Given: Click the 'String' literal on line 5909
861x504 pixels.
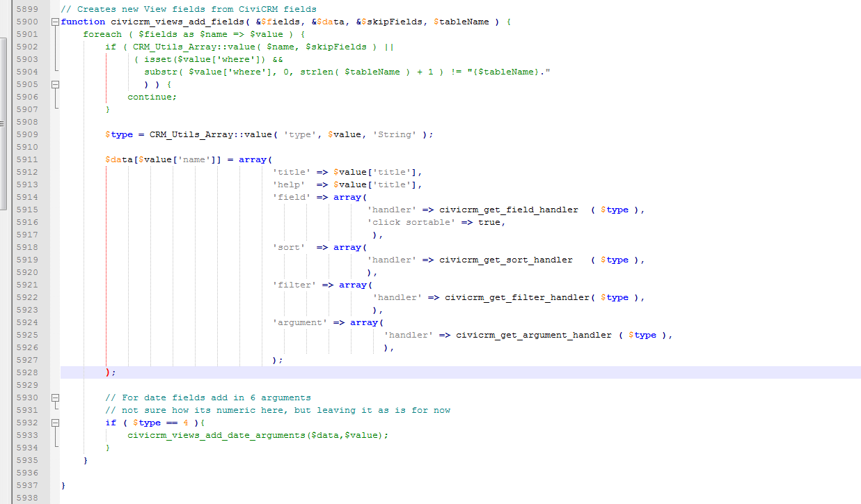Looking at the screenshot, I should [395, 134].
